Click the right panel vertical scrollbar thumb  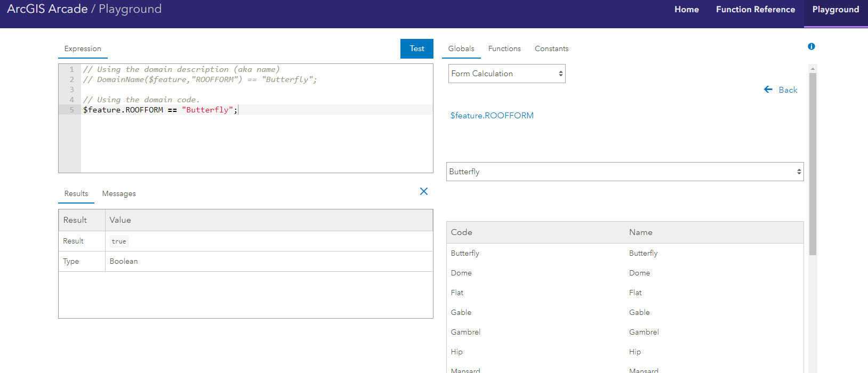pos(813,160)
